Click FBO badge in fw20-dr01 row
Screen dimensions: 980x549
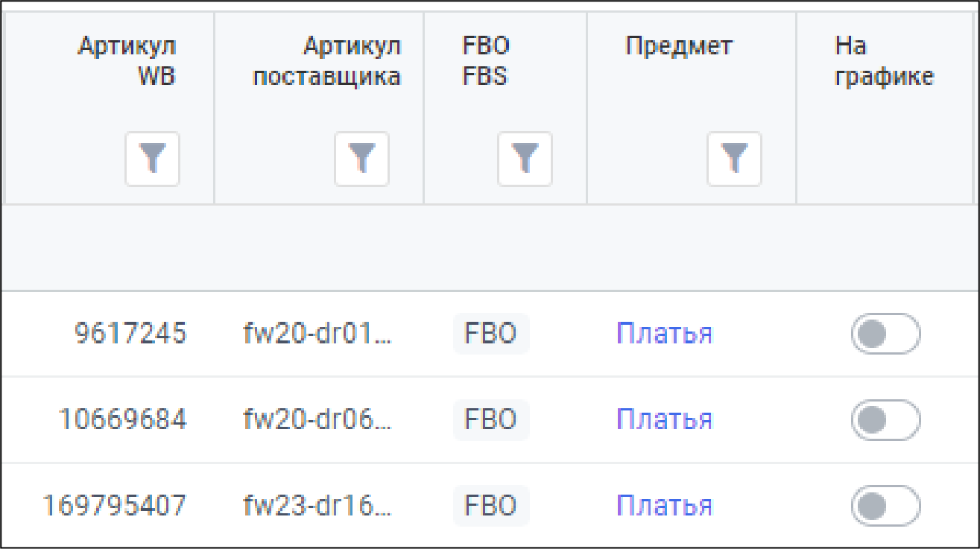[490, 334]
